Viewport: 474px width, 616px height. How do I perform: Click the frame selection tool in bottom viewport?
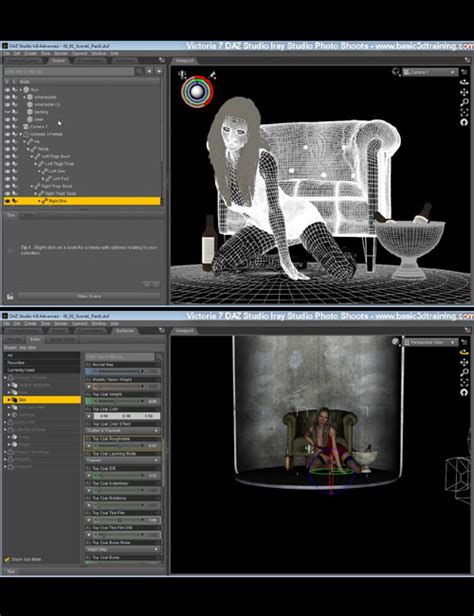click(464, 382)
